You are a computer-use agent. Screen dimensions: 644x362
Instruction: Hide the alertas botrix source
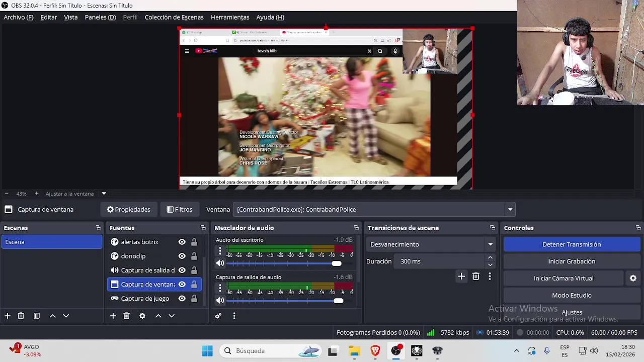[x=182, y=242]
